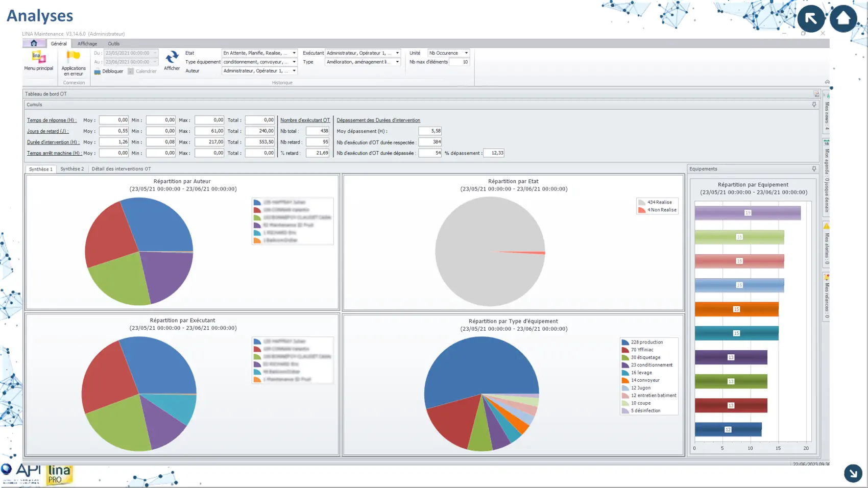868x488 pixels.
Task: Click the Nb max d'éléments field
Action: coord(459,62)
